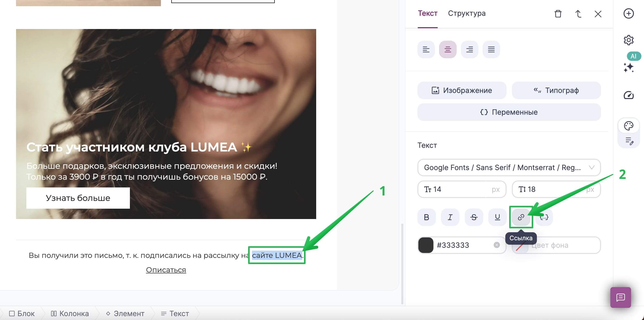Select the Блок breadcrumb
This screenshot has width=644, height=320.
22,314
